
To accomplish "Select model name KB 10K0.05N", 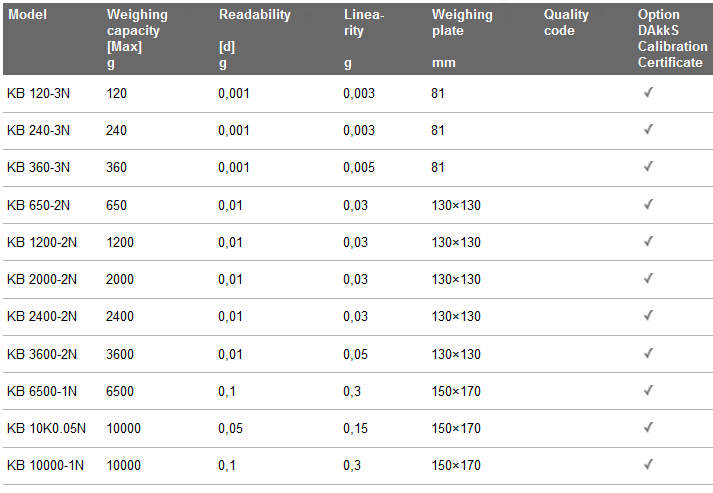I will pyautogui.click(x=46, y=428).
